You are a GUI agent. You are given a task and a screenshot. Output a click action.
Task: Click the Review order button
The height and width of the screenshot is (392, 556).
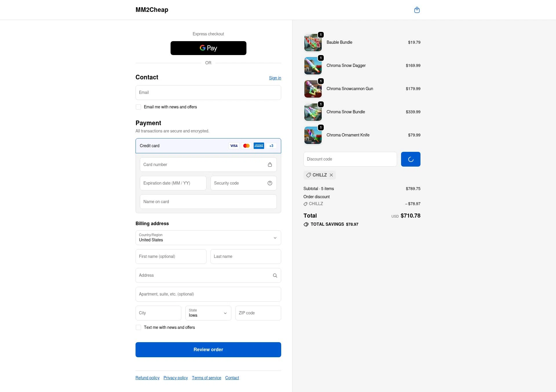click(x=208, y=349)
